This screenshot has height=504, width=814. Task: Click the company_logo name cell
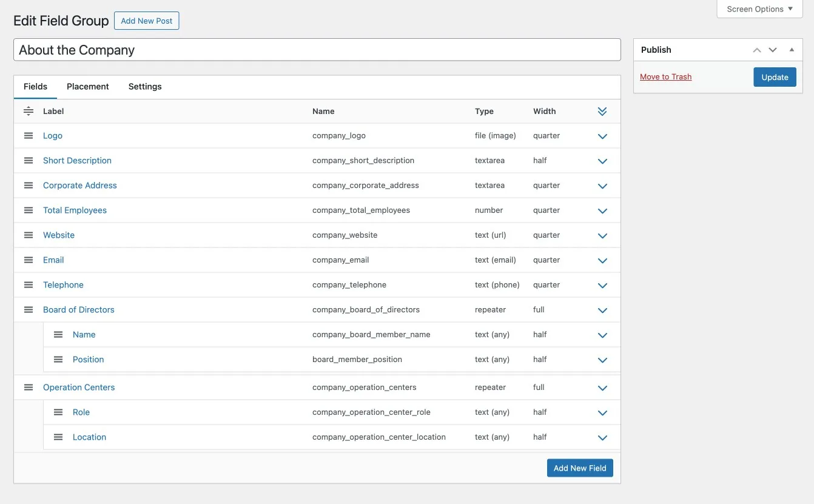pos(339,136)
